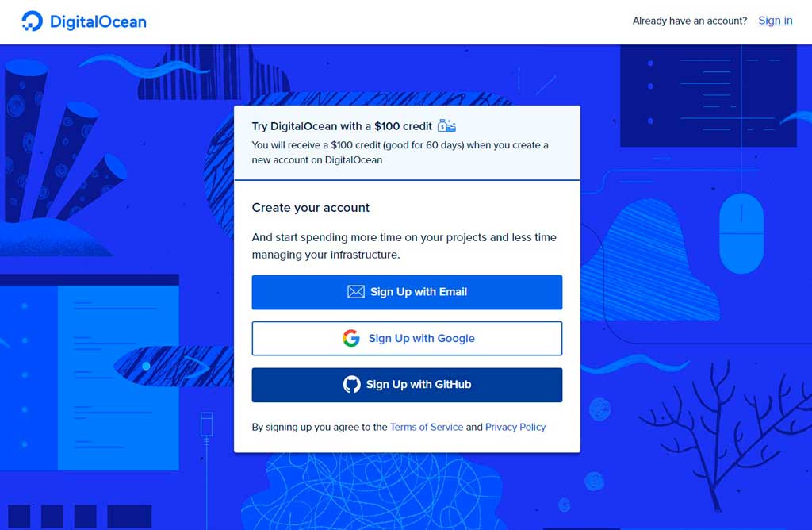Open the Terms of Service link
This screenshot has height=530, width=812.
(427, 427)
